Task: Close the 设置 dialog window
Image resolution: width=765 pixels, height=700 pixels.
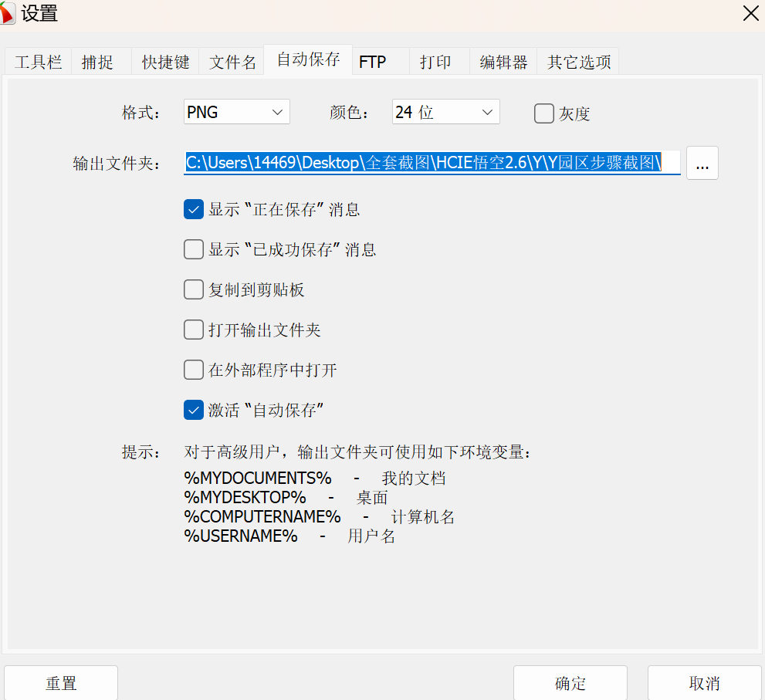Action: [x=750, y=13]
